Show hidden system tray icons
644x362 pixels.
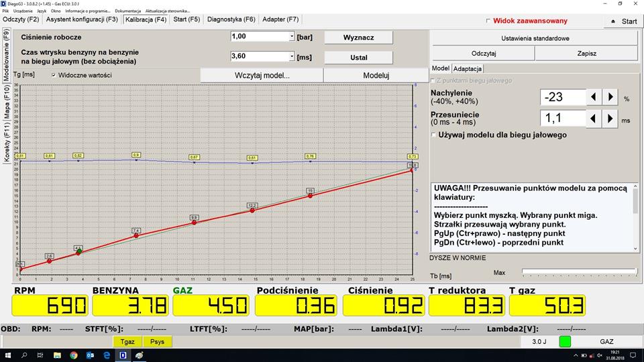[x=576, y=355]
